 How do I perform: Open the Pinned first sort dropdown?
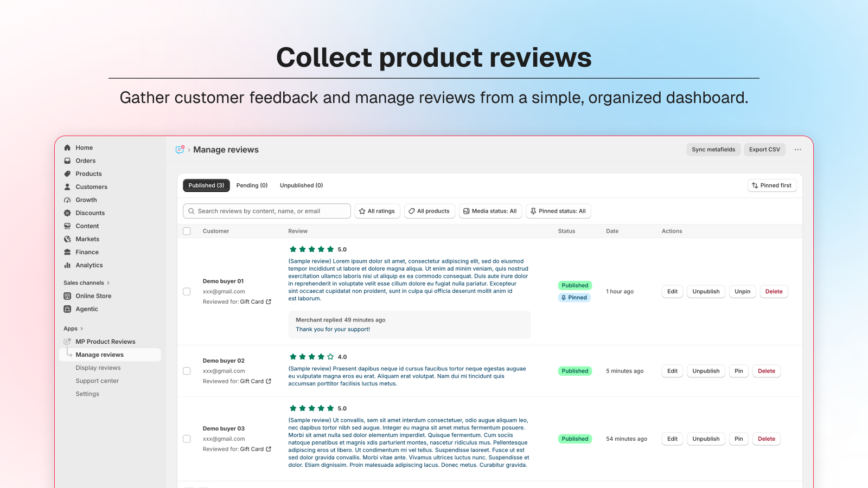coord(772,185)
